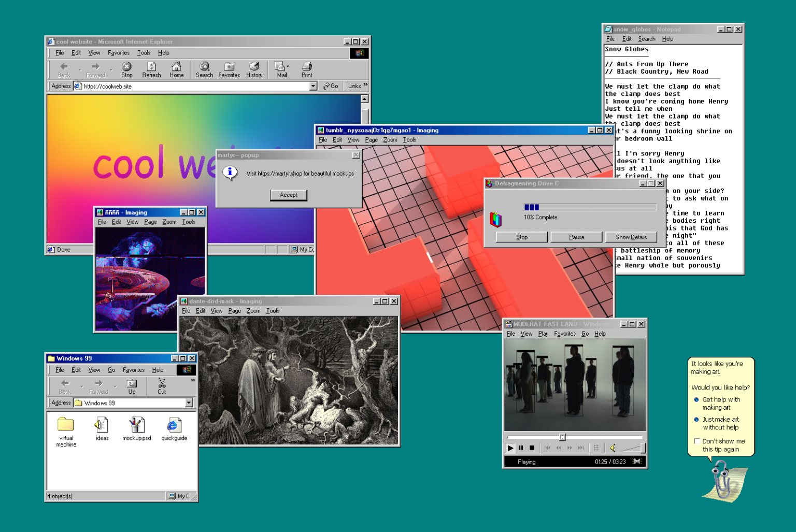796x532 pixels.
Task: Open browser History via the History icon
Action: point(254,69)
